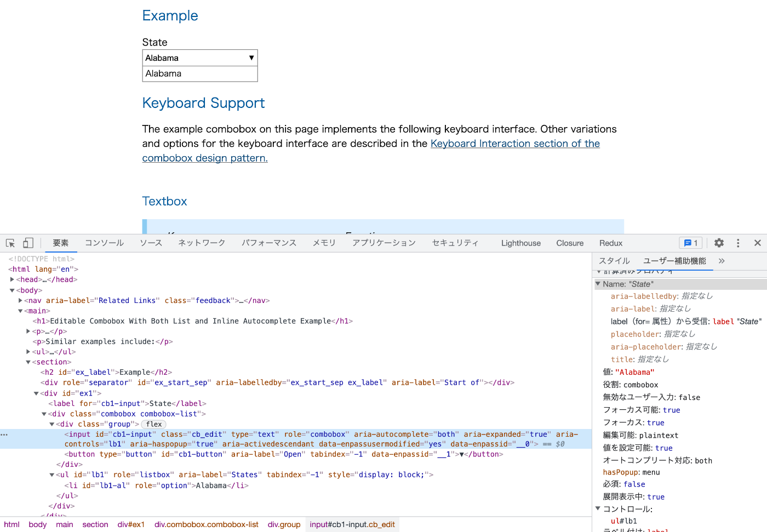This screenshot has width=767, height=532.
Task: Show more sidebar tabs chevron
Action: 722,261
